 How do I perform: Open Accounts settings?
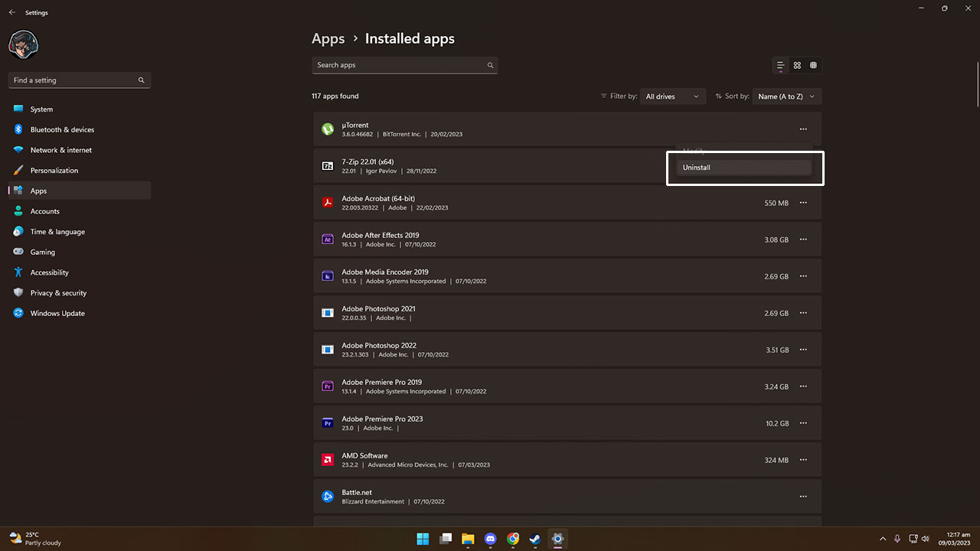click(80, 211)
